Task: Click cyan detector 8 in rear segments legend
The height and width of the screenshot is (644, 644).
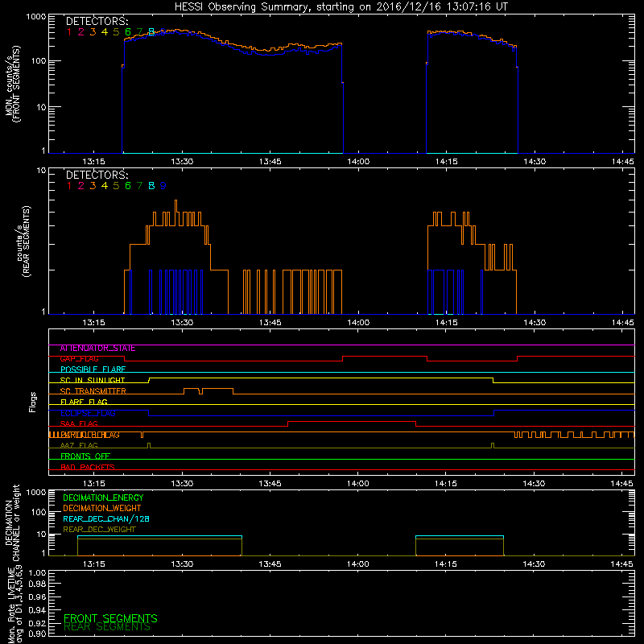Action: [x=151, y=186]
